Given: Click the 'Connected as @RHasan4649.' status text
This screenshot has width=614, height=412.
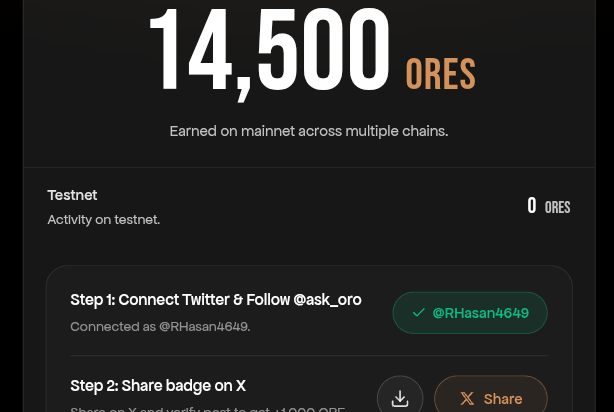Looking at the screenshot, I should tap(160, 327).
